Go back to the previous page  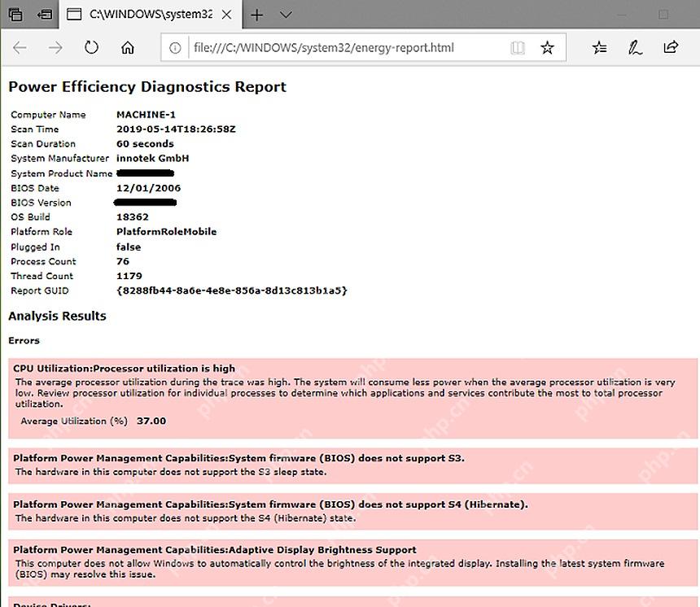click(20, 47)
